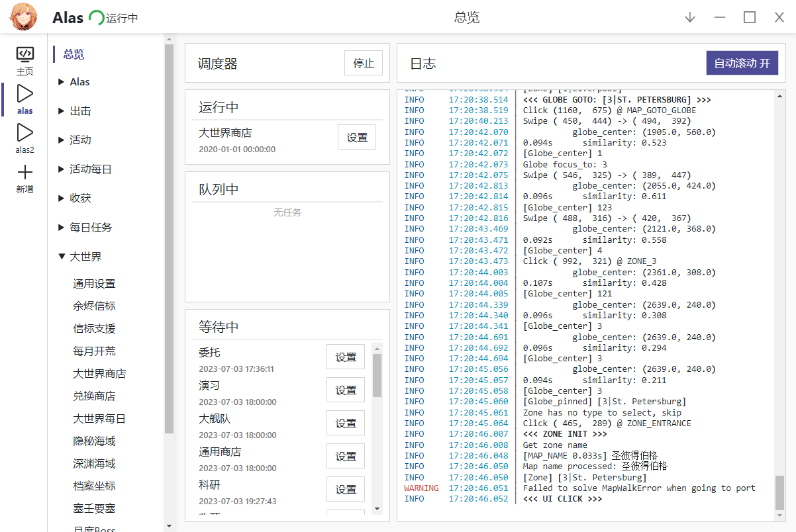Toggle 自动滚动 off in the log panel

(x=742, y=62)
